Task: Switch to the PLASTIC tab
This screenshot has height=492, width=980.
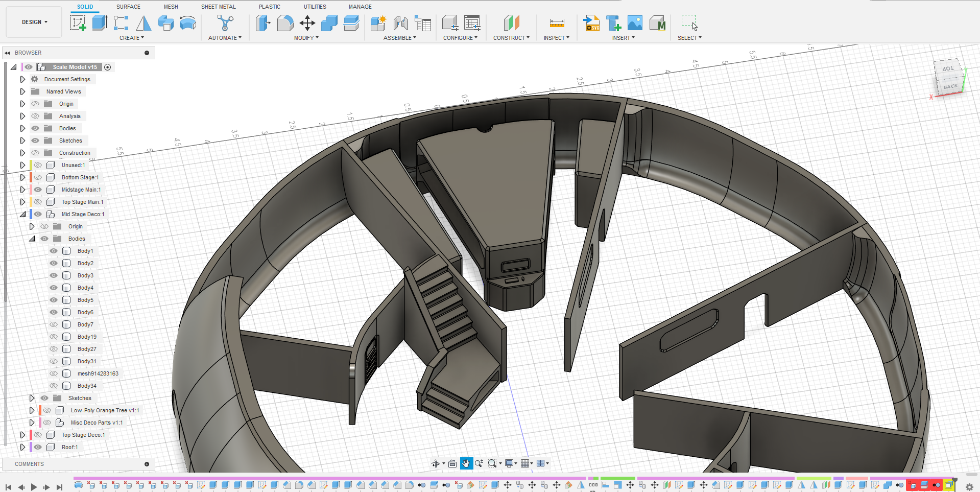Action: [270, 7]
